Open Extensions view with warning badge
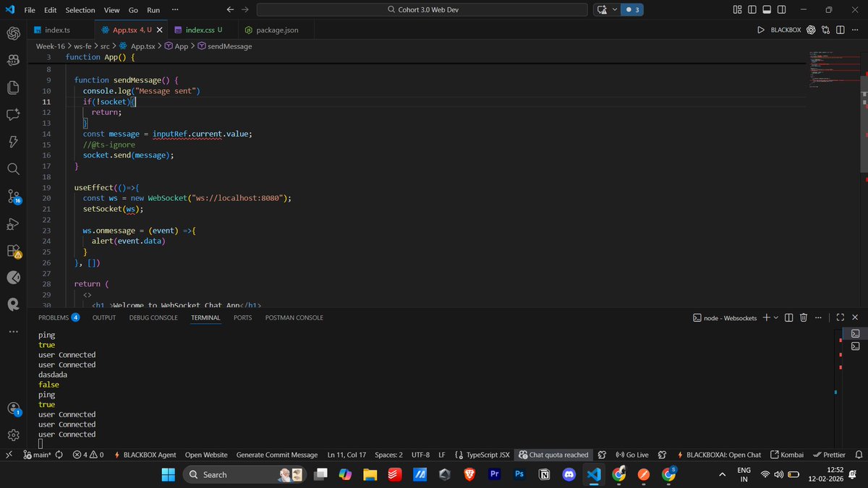868x488 pixels. coord(14,251)
